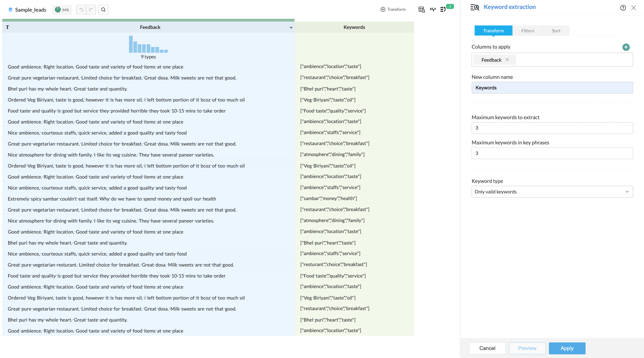Open the Keyword type dropdown
644x358 pixels.
click(x=552, y=192)
